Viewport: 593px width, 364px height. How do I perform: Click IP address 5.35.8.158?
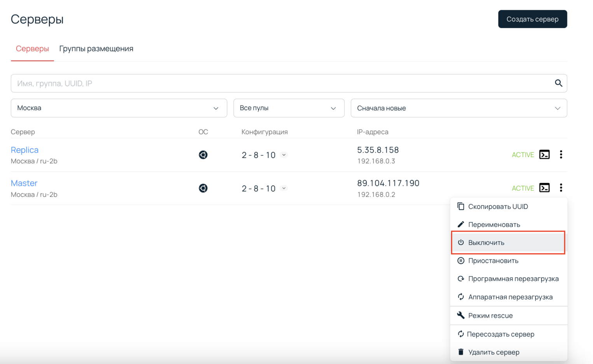pos(378,150)
